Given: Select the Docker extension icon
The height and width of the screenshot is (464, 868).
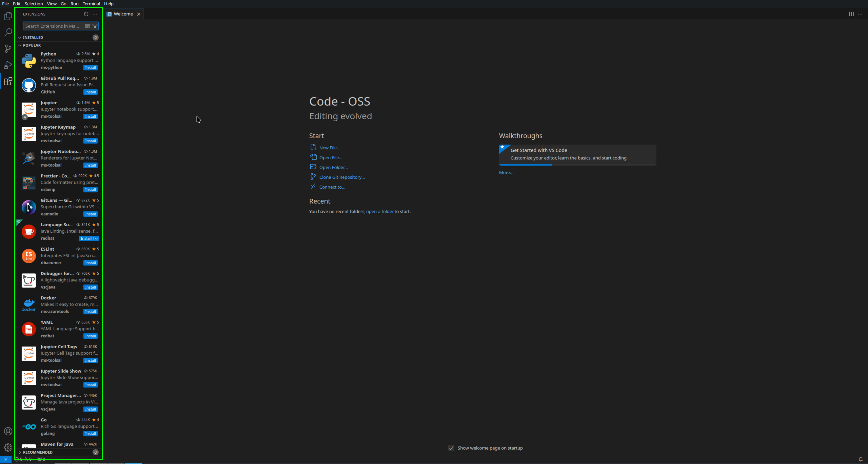Looking at the screenshot, I should (x=29, y=305).
